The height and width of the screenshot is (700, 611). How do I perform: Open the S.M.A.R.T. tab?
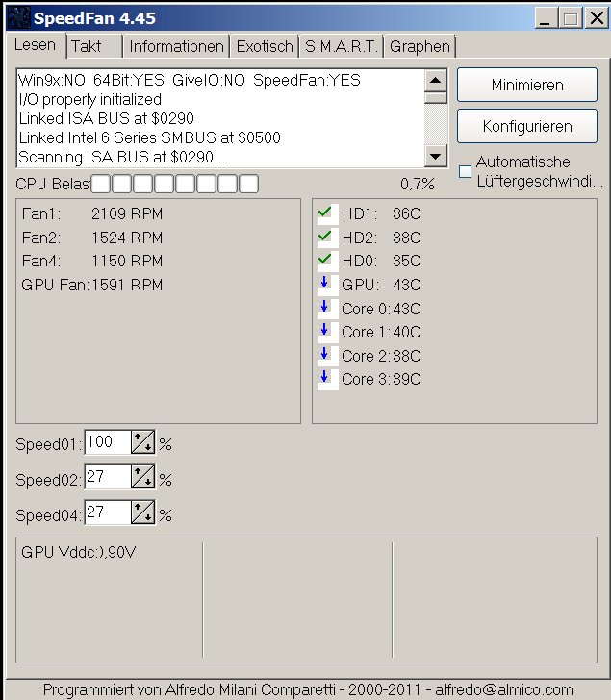[x=342, y=46]
